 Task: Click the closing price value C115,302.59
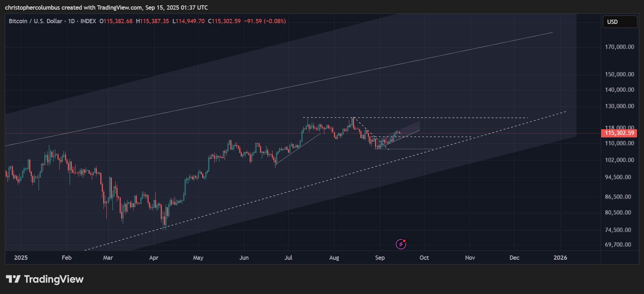pyautogui.click(x=224, y=21)
